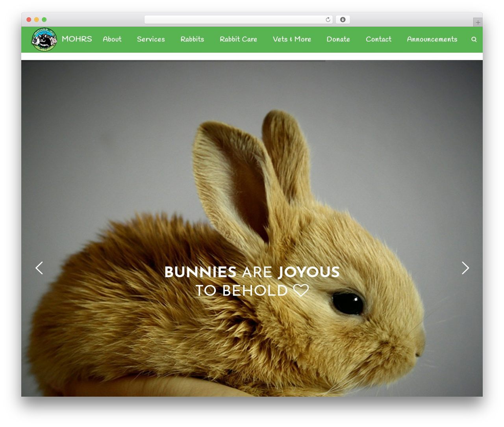
Task: Click the 'BUNNIES ARE JOYOUS' headline
Action: pyautogui.click(x=252, y=272)
